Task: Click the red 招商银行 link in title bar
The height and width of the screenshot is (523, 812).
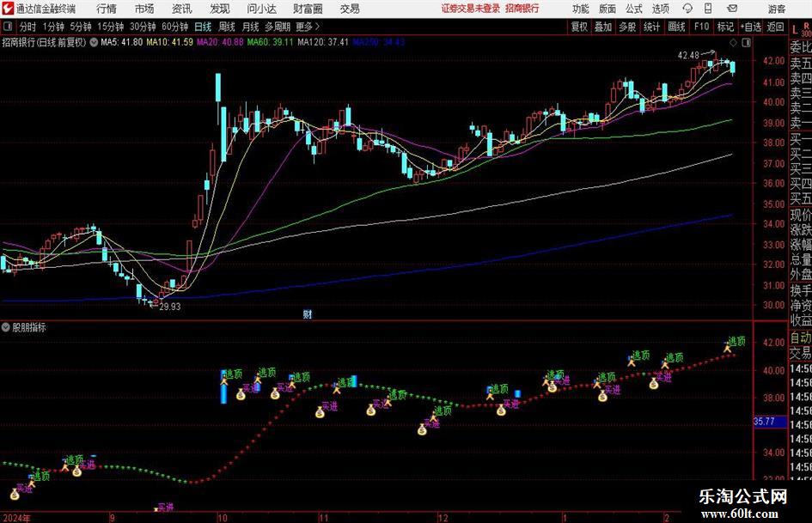Action: pos(522,9)
